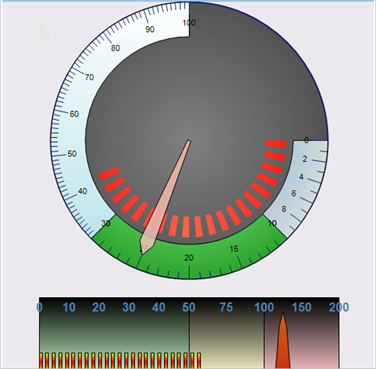Click label 20 on the circular gauge's green band
This screenshot has height=369, width=376.
[x=189, y=258]
